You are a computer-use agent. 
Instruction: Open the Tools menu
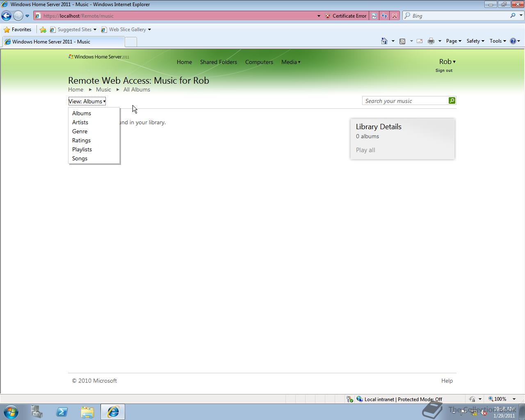coord(498,41)
